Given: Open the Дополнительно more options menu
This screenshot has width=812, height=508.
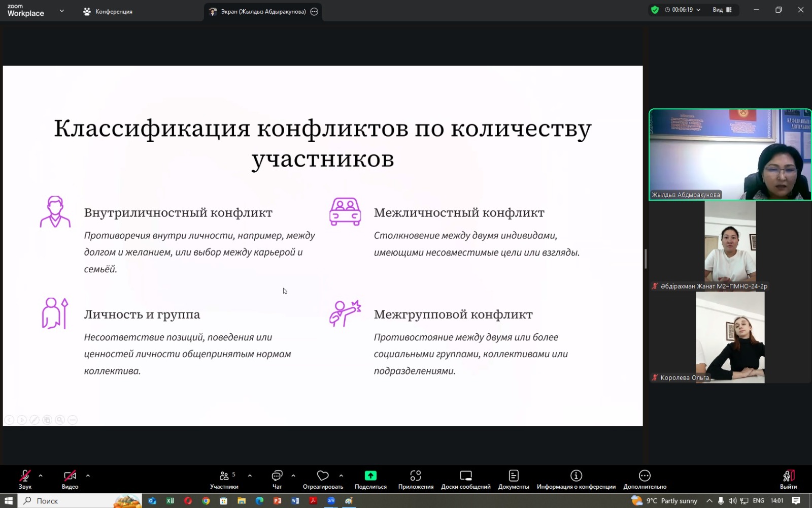Looking at the screenshot, I should 645,479.
